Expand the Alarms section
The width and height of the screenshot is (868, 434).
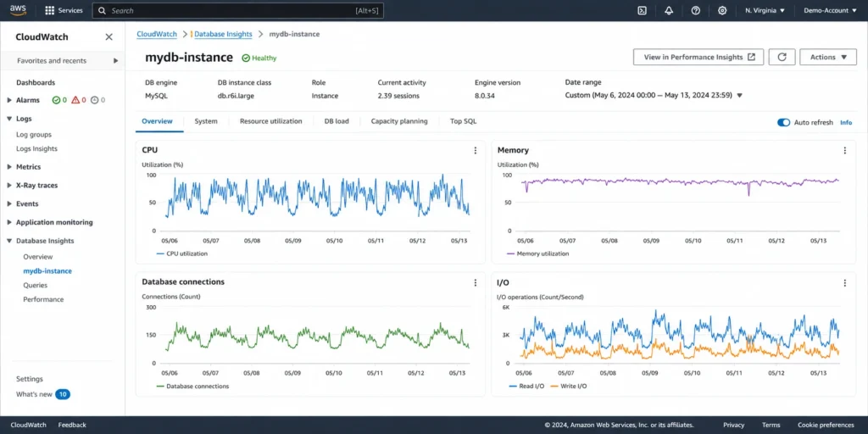click(8, 100)
